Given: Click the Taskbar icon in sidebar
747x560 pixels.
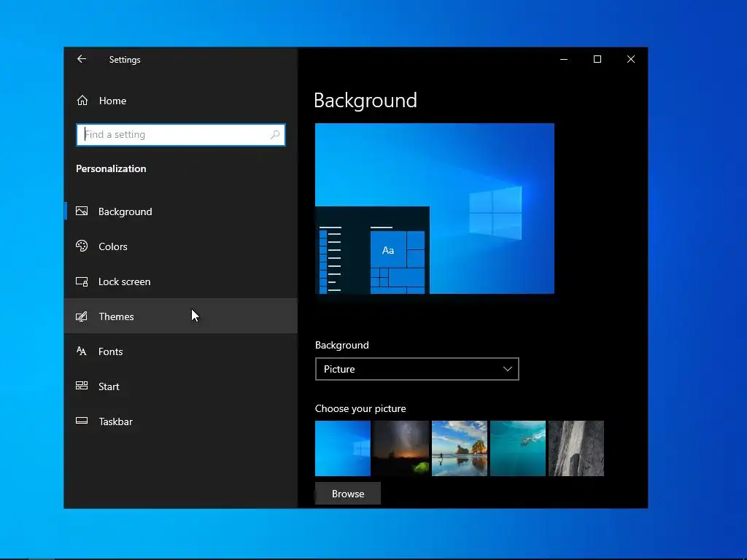Looking at the screenshot, I should coord(82,421).
